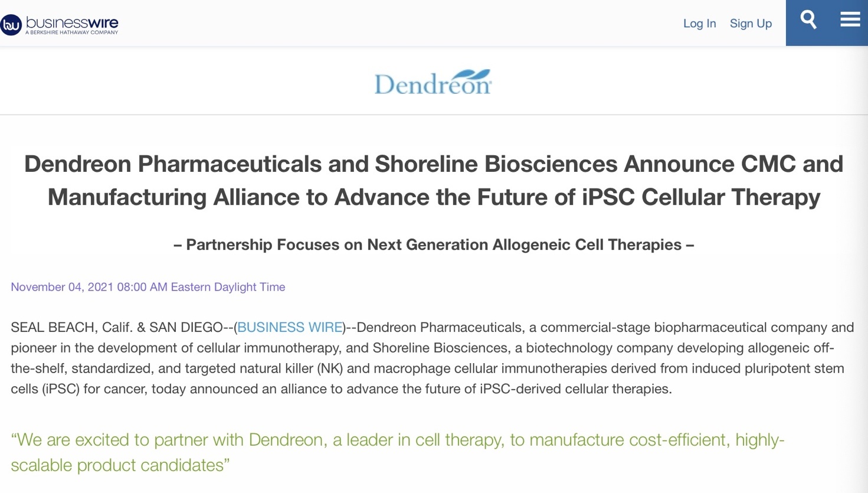The width and height of the screenshot is (868, 493).
Task: Open the hamburger menu icon
Action: click(850, 20)
